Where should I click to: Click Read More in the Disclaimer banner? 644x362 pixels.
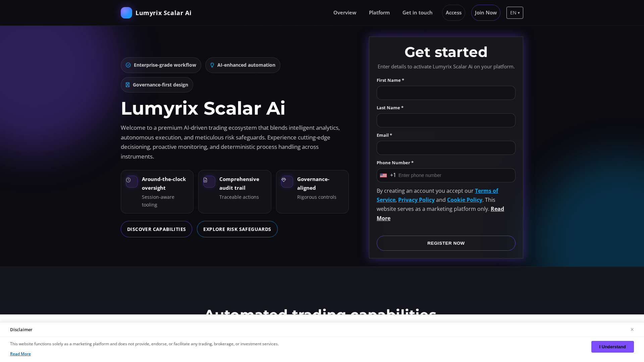[x=20, y=354]
